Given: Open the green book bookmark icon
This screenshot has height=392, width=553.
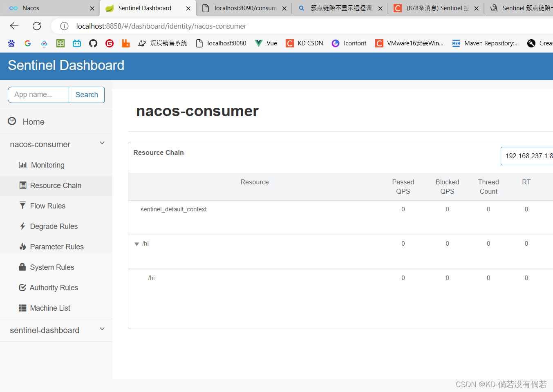Looking at the screenshot, I should (60, 43).
